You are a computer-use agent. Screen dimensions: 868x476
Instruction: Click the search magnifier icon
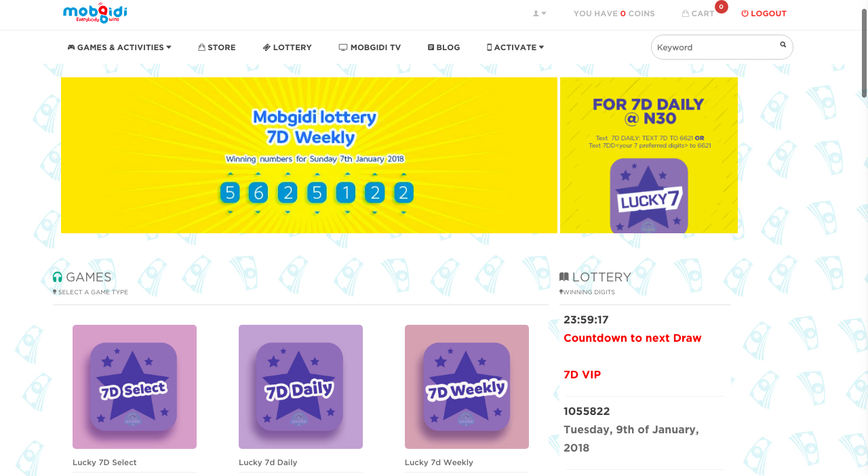(x=783, y=45)
